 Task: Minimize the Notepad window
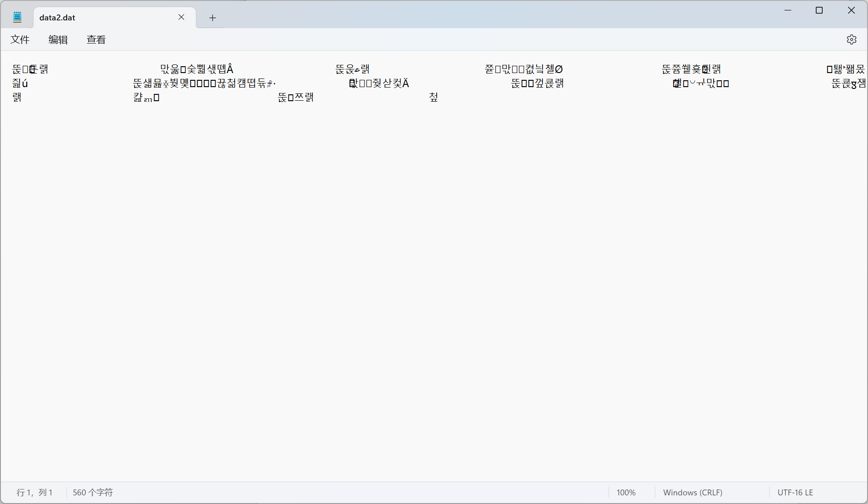coord(788,10)
